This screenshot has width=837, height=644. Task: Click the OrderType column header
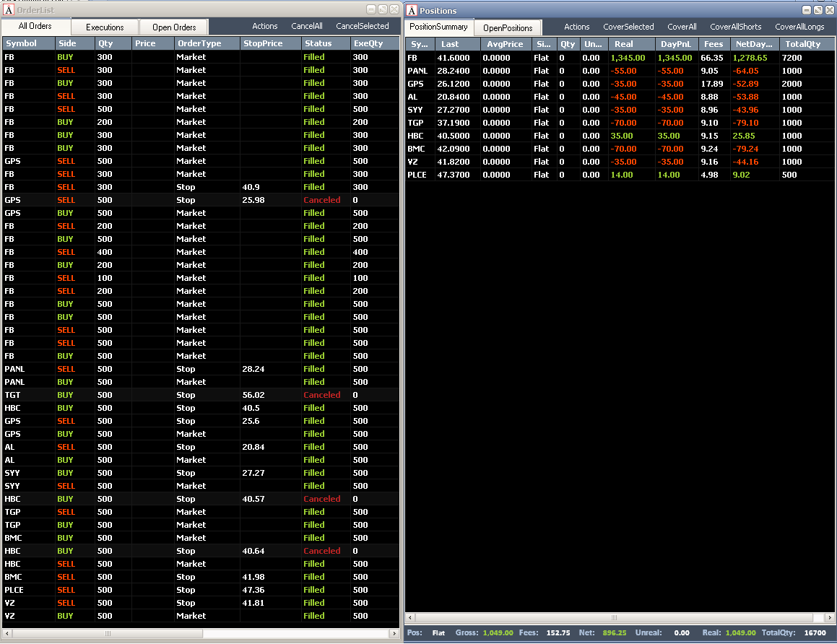(x=207, y=43)
